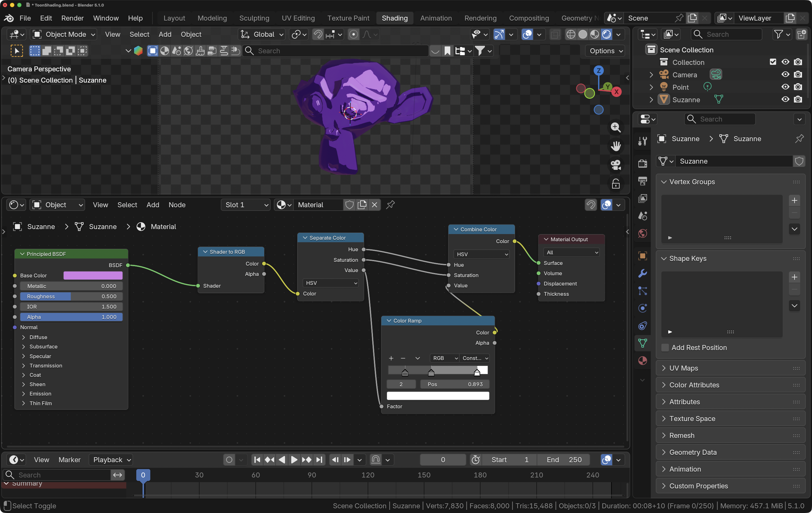Hide Camera in viewport via eye icon

click(785, 74)
